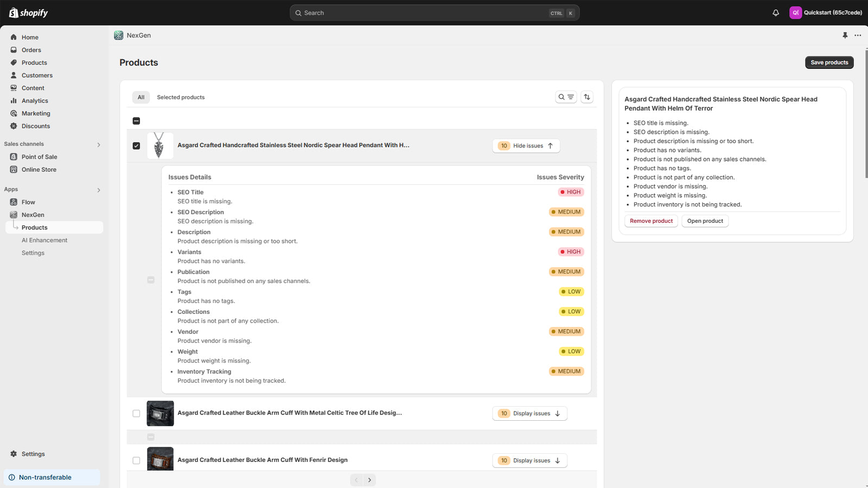Screen dimensions: 868x488
Task: Click the search bar at the top
Action: point(434,12)
